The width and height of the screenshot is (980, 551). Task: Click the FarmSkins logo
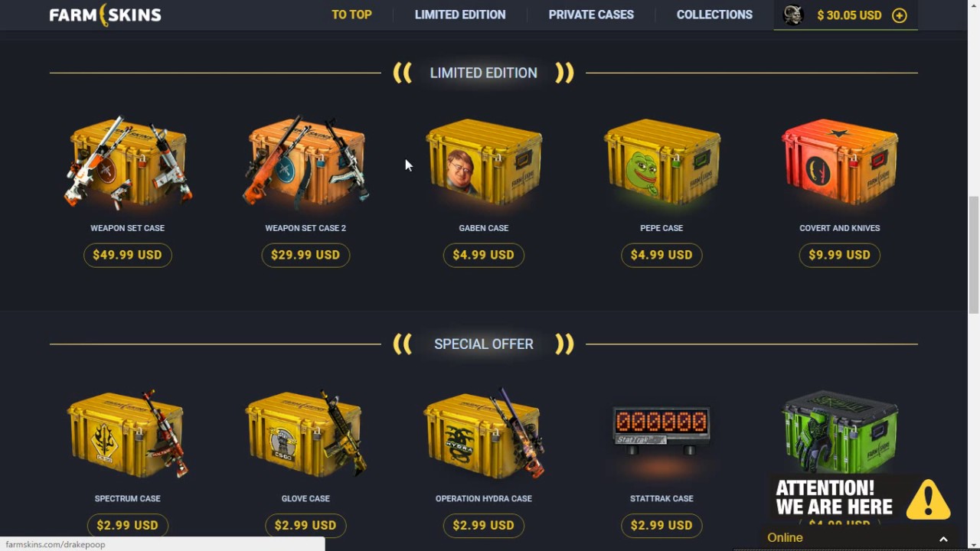coord(105,15)
